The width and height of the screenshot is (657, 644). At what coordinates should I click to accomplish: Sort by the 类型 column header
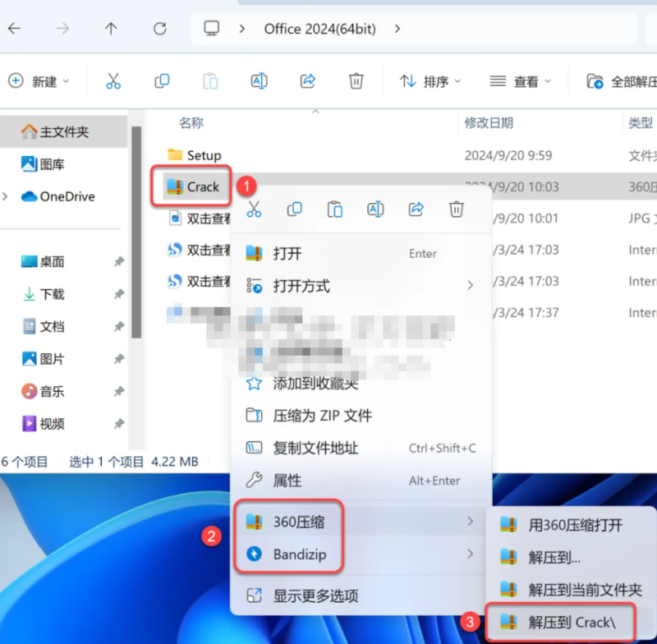641,122
